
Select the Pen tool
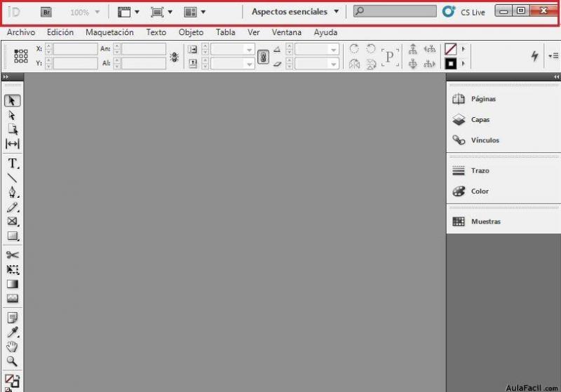click(13, 192)
